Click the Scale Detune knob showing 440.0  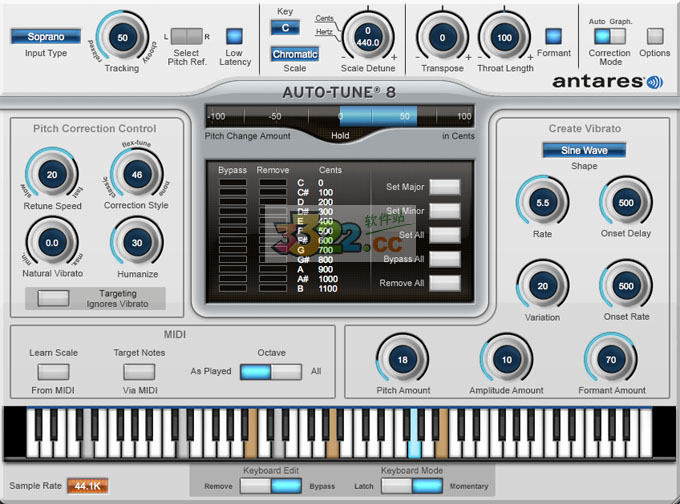[368, 36]
